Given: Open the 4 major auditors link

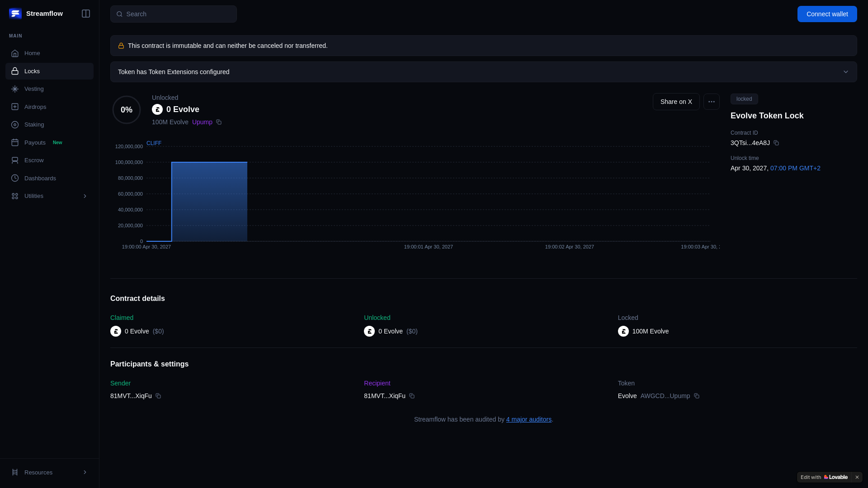Looking at the screenshot, I should point(529,419).
